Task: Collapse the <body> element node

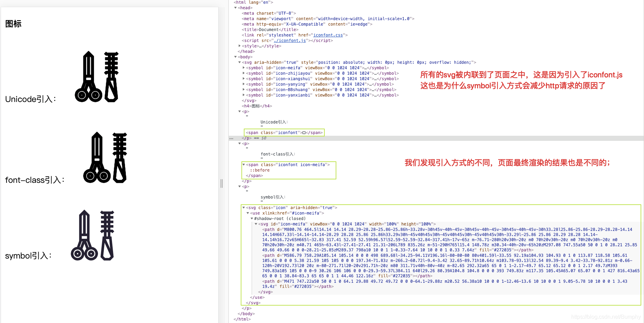Action: point(235,57)
